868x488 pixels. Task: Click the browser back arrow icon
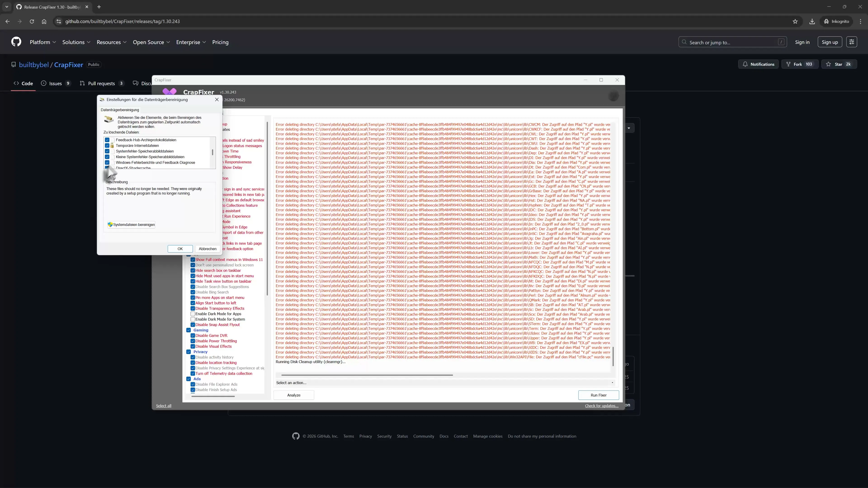7,21
